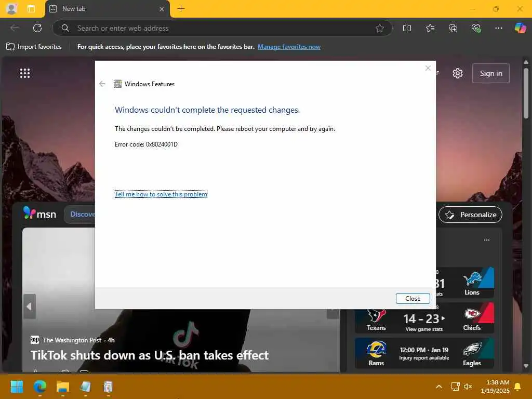
Task: Open the Favorites list icon
Action: (430, 28)
